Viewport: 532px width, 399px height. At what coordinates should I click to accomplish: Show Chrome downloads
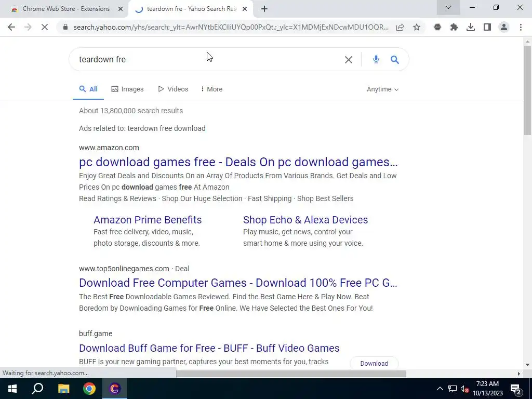click(471, 27)
